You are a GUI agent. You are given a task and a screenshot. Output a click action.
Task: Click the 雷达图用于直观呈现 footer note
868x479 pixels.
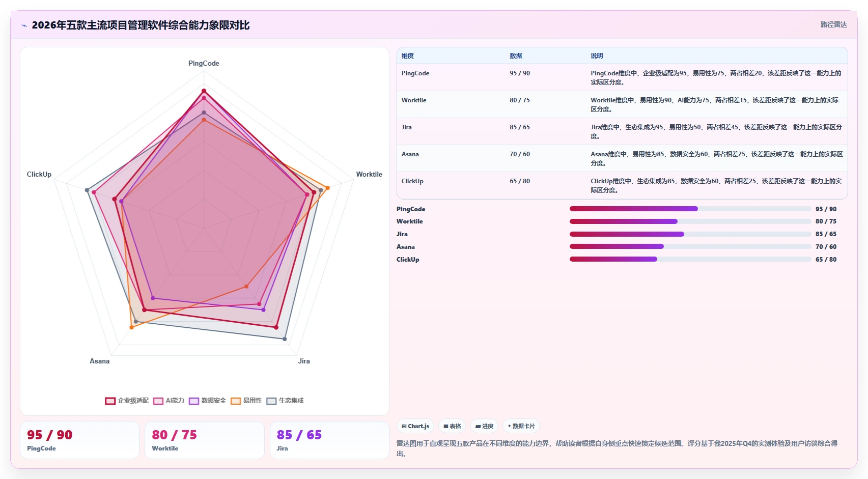coord(617,448)
